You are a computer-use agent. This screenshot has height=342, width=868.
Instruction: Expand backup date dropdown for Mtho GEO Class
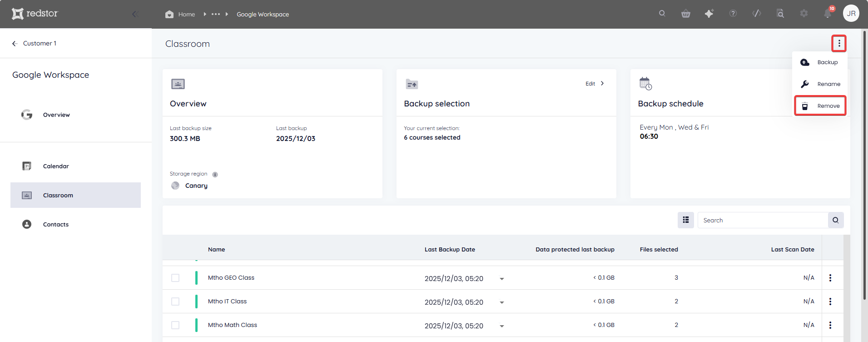point(502,279)
